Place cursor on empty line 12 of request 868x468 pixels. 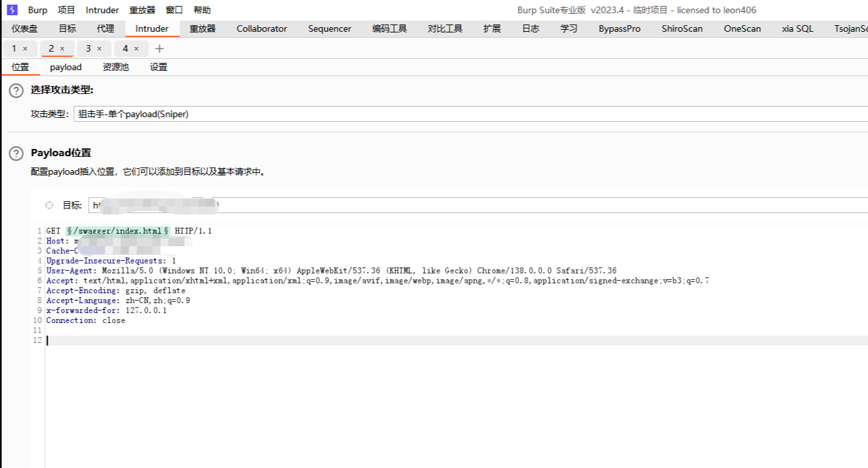point(456,340)
